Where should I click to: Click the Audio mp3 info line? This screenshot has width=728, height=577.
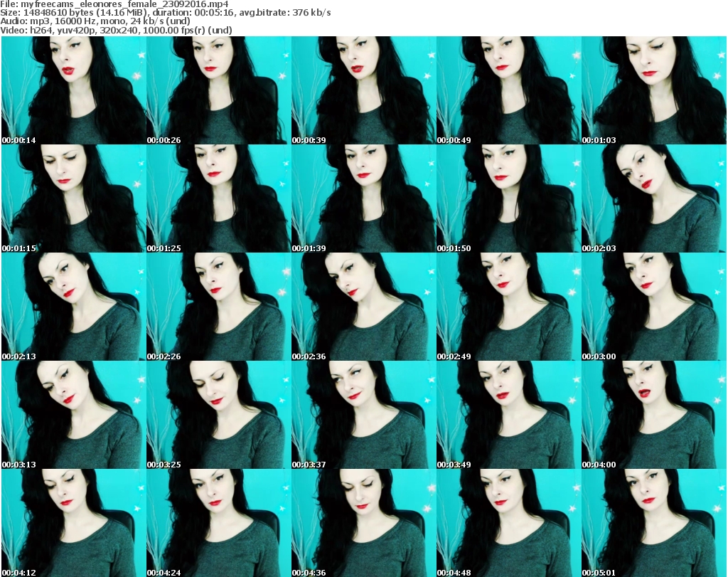(95, 21)
